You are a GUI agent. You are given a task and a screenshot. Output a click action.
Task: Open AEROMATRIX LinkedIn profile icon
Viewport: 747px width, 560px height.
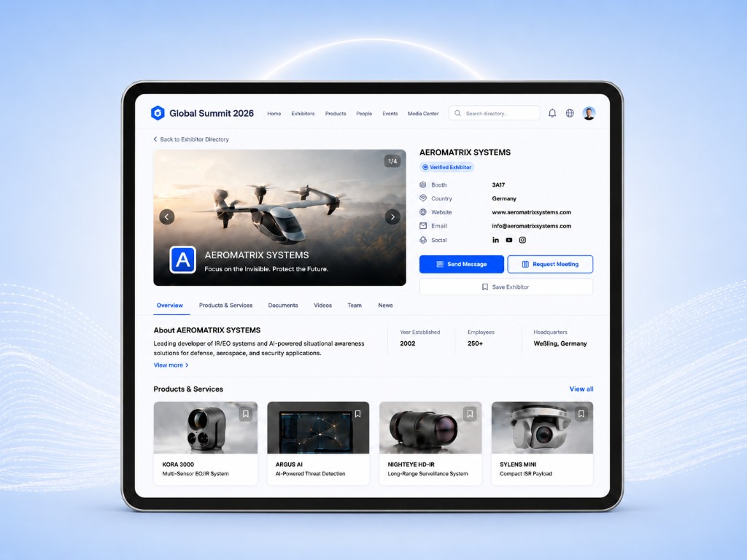click(495, 240)
